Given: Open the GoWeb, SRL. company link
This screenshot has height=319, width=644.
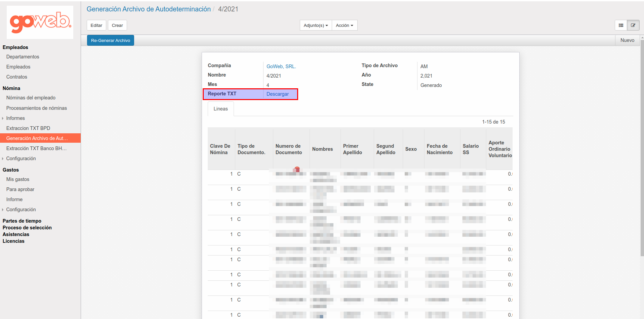Looking at the screenshot, I should [281, 66].
